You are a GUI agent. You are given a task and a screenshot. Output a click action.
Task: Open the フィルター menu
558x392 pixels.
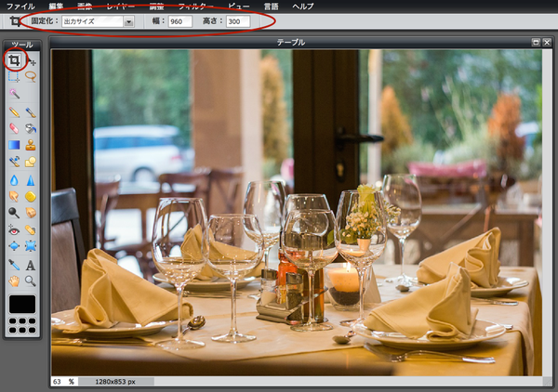coord(195,7)
